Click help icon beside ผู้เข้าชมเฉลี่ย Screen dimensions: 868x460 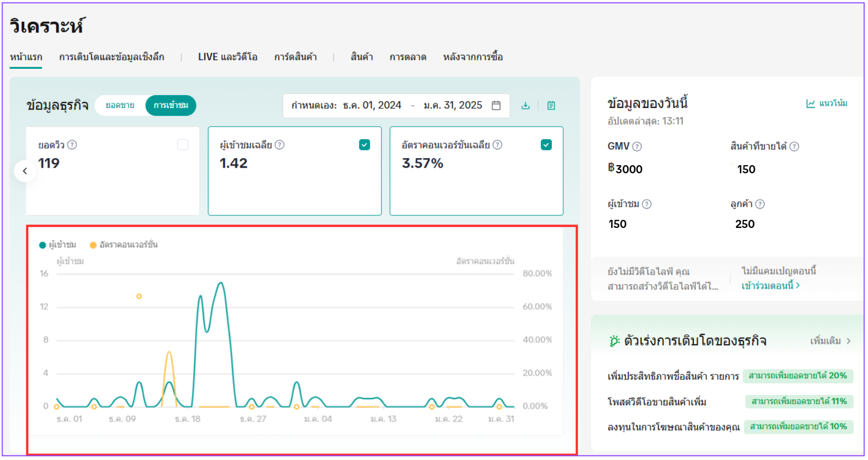[280, 145]
